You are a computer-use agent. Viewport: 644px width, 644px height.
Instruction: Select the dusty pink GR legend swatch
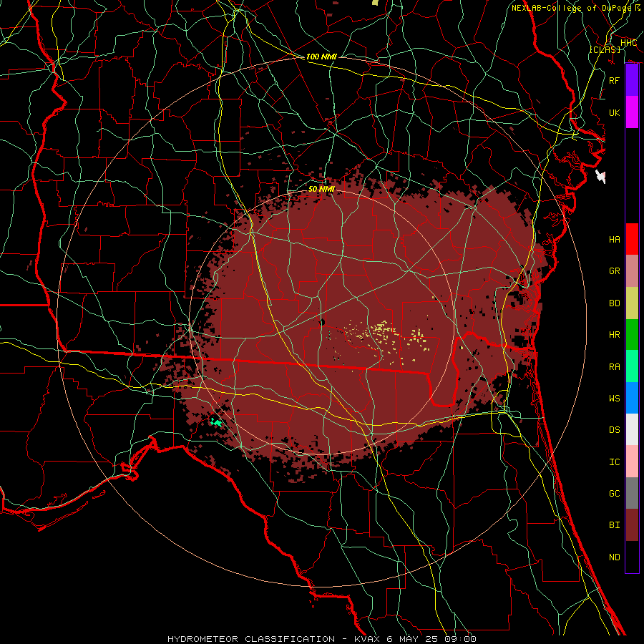(x=632, y=270)
